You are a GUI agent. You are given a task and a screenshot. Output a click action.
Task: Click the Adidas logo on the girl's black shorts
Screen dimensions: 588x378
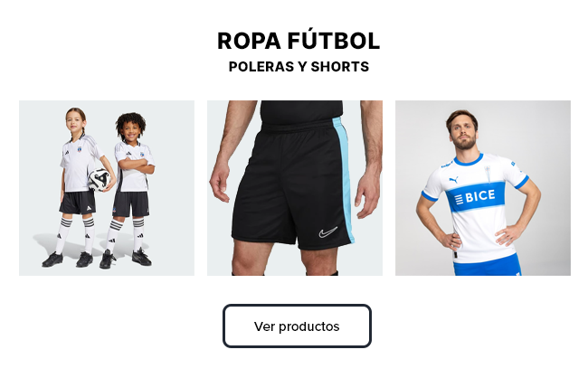tap(87, 207)
